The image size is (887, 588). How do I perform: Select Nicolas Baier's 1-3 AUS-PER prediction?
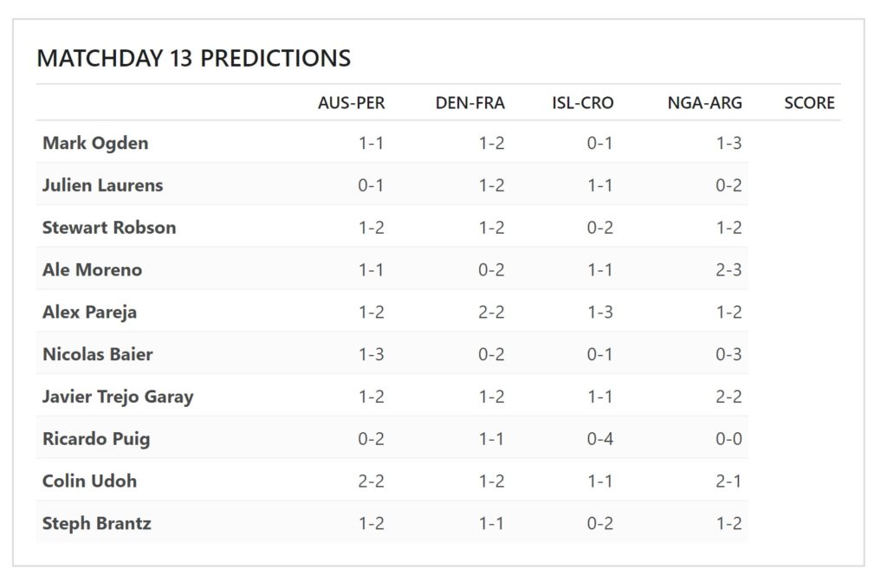[371, 354]
